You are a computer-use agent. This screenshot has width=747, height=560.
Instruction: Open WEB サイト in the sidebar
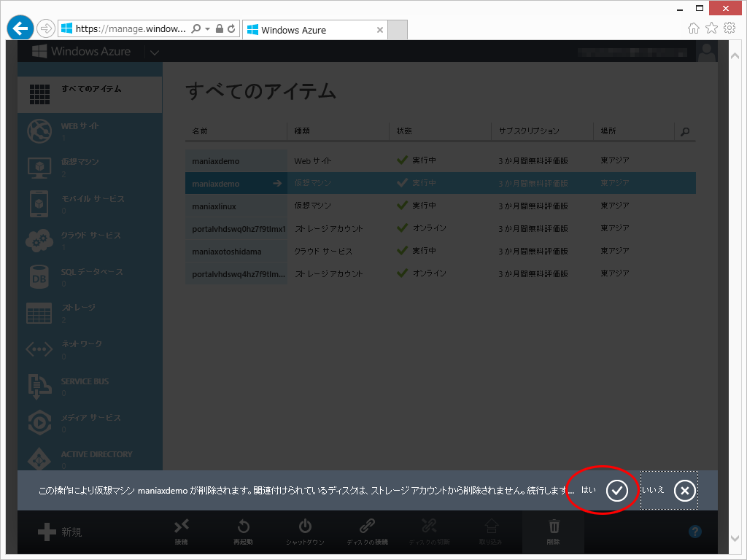click(x=90, y=131)
